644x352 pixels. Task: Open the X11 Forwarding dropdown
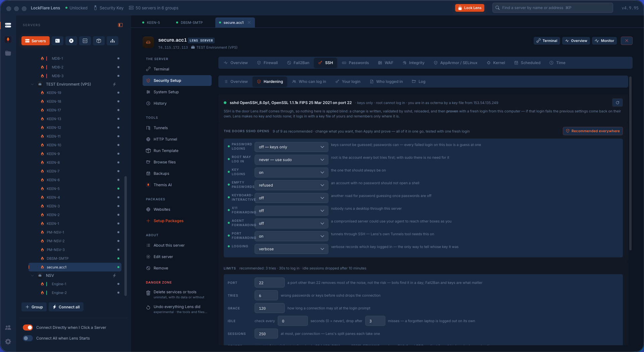point(291,211)
